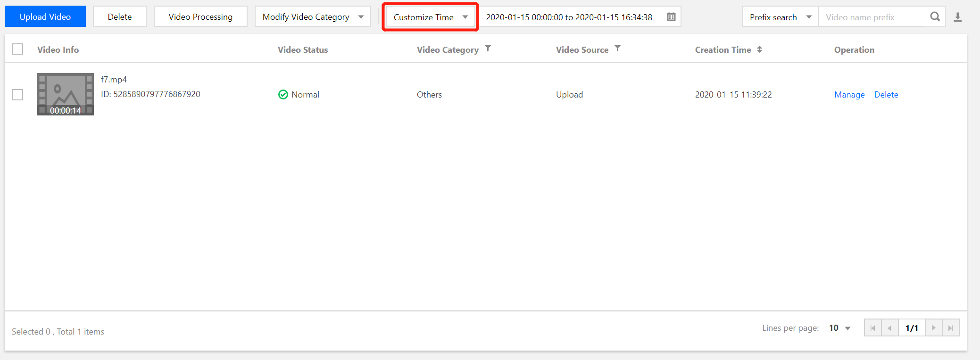The height and width of the screenshot is (360, 980).
Task: Go to previous page arrow
Action: pos(889,328)
